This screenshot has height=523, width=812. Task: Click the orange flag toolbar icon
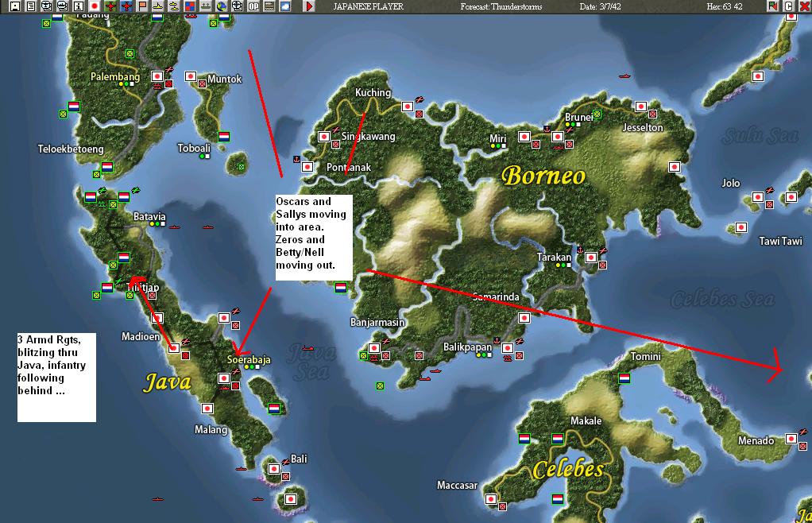142,6
